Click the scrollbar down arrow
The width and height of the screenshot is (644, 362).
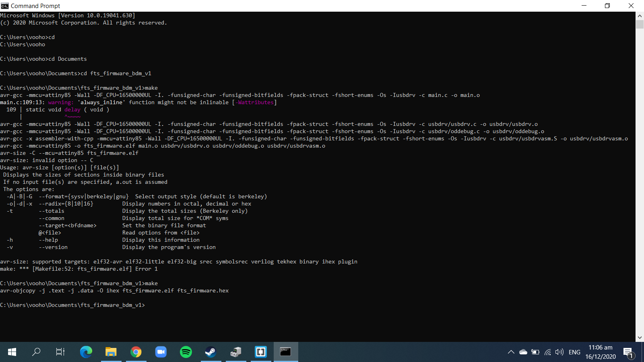tap(640, 338)
